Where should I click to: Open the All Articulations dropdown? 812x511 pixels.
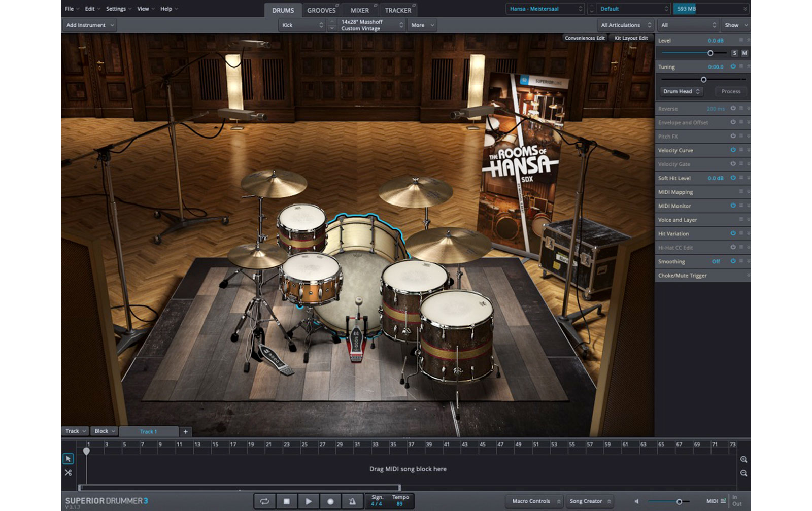(625, 25)
